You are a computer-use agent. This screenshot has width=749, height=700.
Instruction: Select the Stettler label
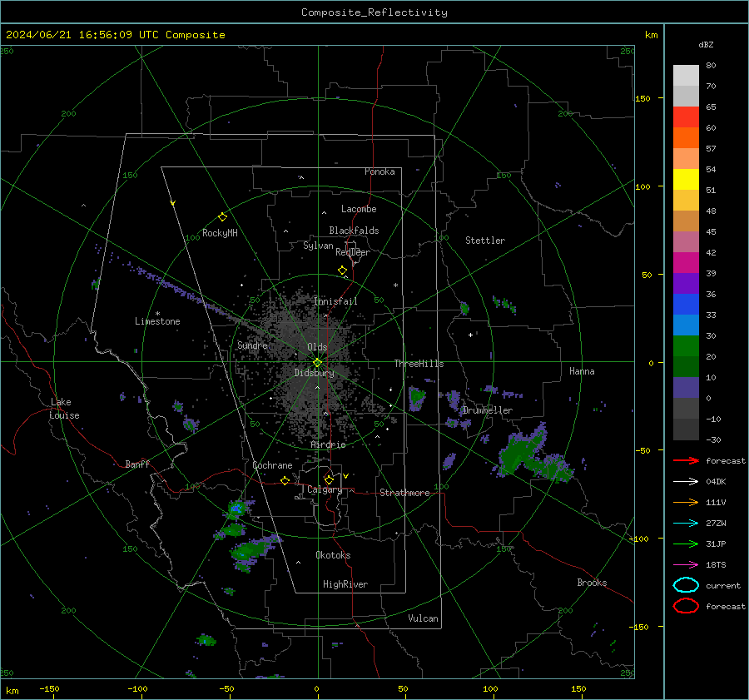[x=485, y=241]
